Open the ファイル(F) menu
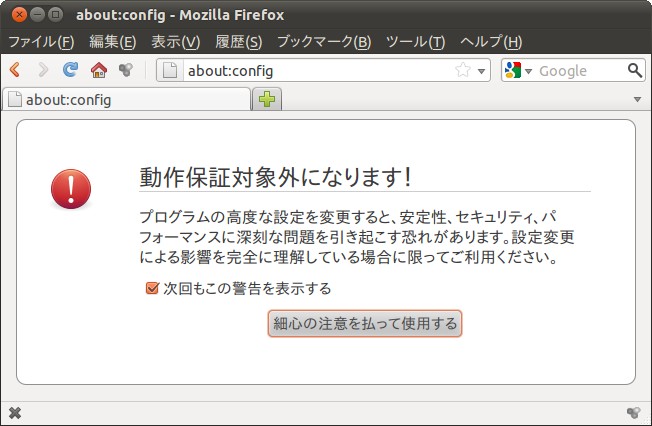The width and height of the screenshot is (652, 426). 41,42
